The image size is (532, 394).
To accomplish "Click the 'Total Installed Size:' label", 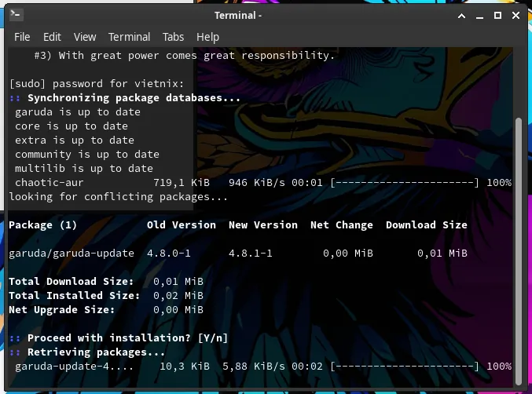I will (x=75, y=295).
